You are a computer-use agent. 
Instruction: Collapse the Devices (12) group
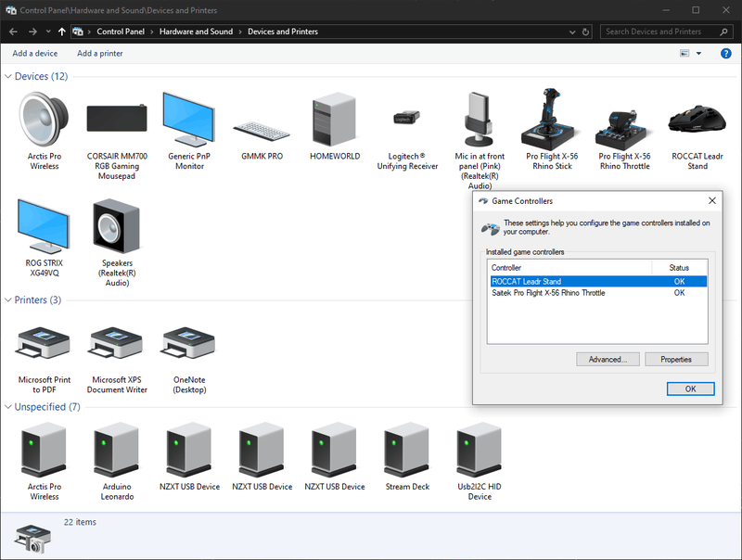click(x=8, y=76)
